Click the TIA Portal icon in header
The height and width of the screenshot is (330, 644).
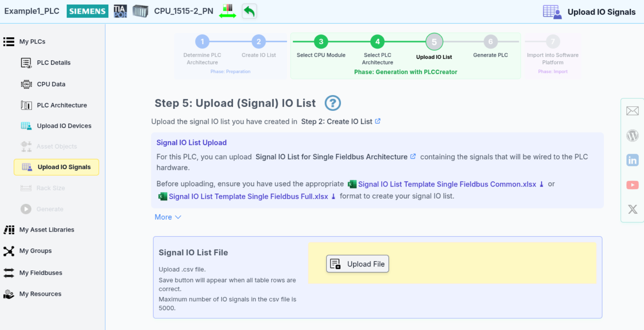click(x=120, y=11)
